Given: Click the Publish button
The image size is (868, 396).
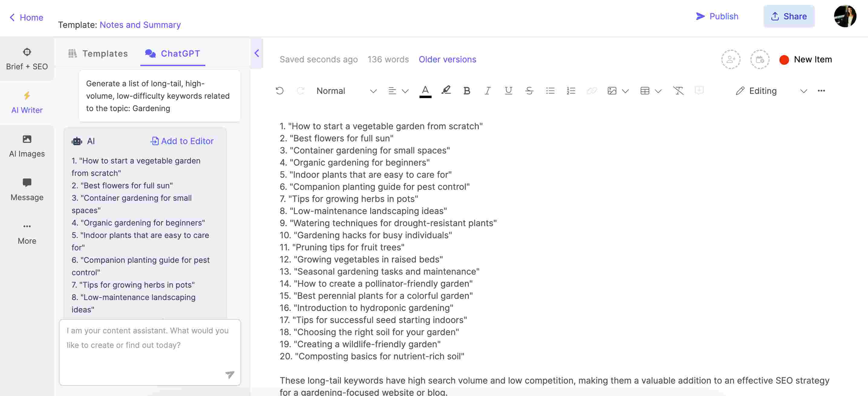Looking at the screenshot, I should click(718, 17).
